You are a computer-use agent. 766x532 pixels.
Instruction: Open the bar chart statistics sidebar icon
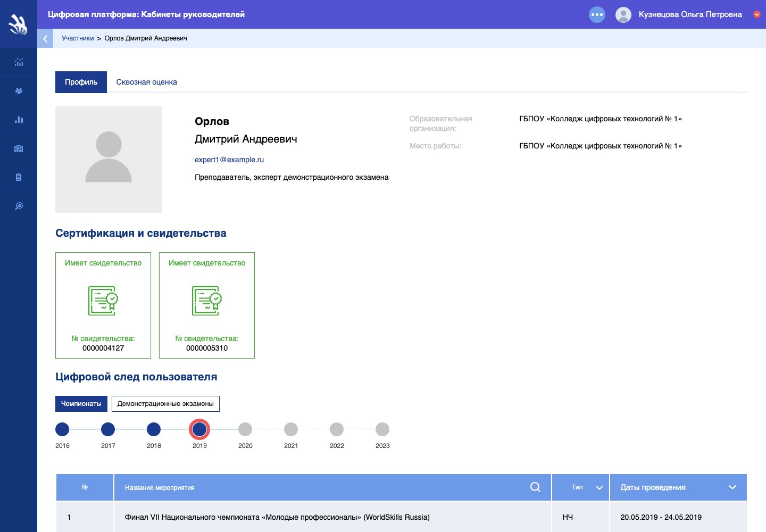click(19, 120)
